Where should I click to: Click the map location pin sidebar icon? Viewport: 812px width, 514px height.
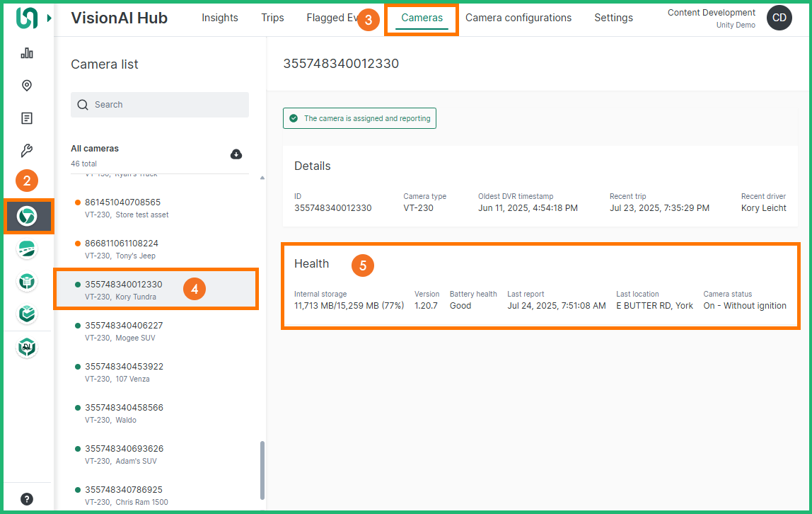coord(27,86)
